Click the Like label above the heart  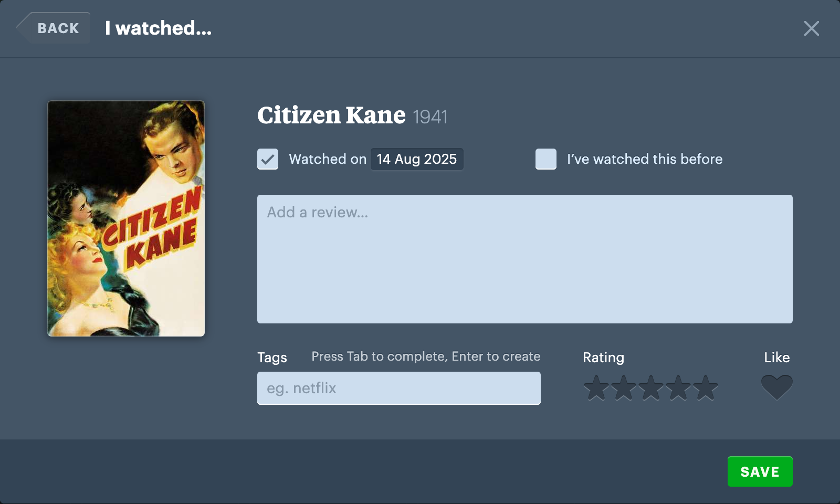(777, 358)
